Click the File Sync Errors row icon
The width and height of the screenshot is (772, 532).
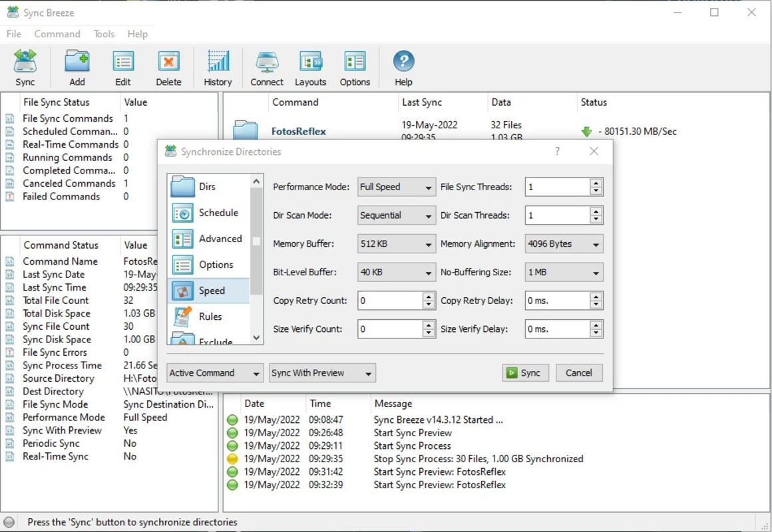click(10, 352)
